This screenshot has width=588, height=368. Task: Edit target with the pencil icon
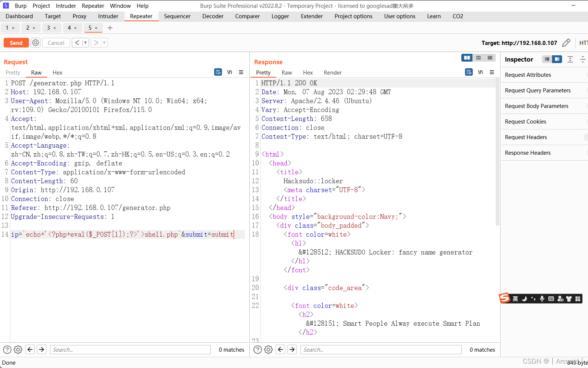click(566, 43)
